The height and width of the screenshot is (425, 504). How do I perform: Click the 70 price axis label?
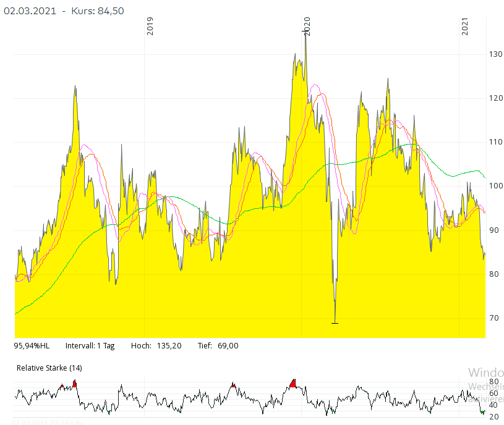point(494,318)
